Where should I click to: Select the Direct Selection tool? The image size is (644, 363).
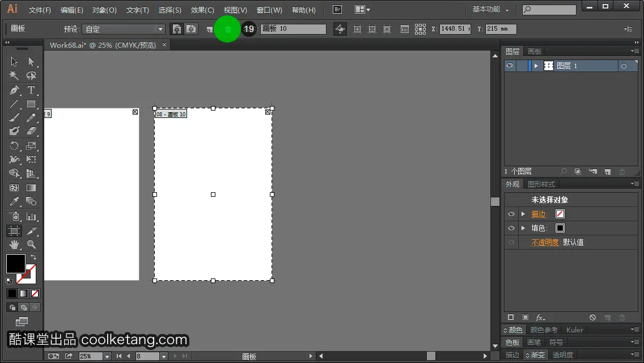(x=31, y=62)
